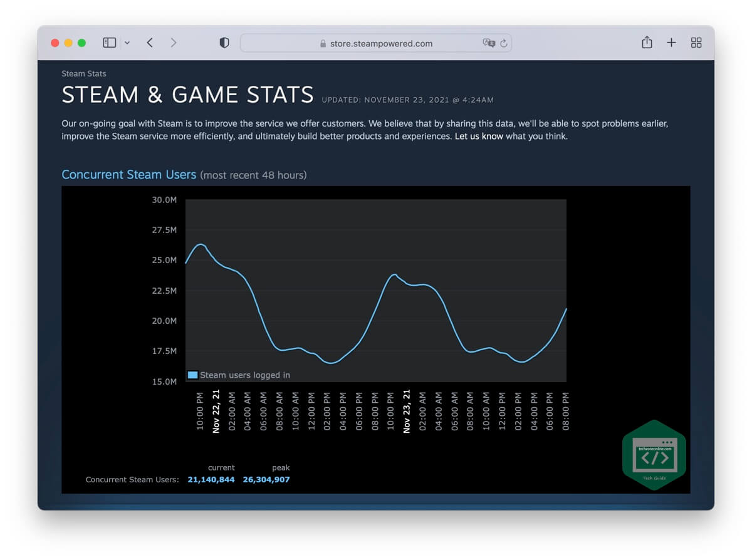This screenshot has height=560, width=752.
Task: Click the 25.0M y-axis label
Action: [x=164, y=260]
